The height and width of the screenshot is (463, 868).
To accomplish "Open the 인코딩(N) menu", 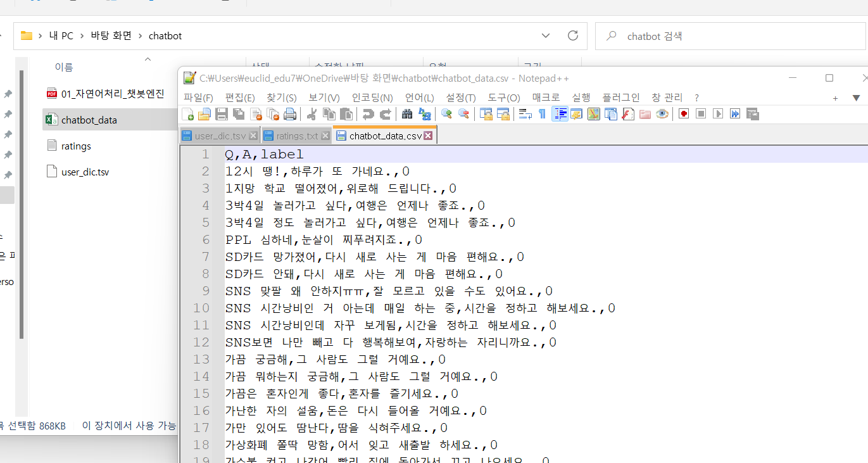I will click(x=372, y=98).
